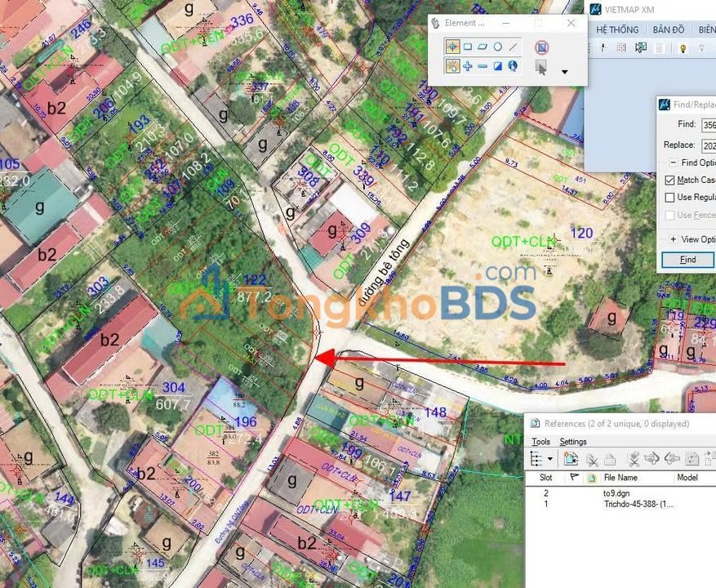The height and width of the screenshot is (588, 716).
Task: Select the Element Selection pointer tool
Action: point(452,46)
